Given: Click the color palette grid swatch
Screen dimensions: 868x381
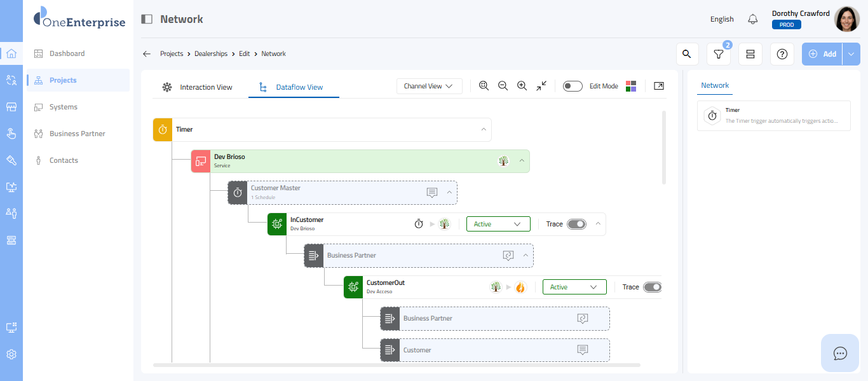Looking at the screenshot, I should coord(631,87).
